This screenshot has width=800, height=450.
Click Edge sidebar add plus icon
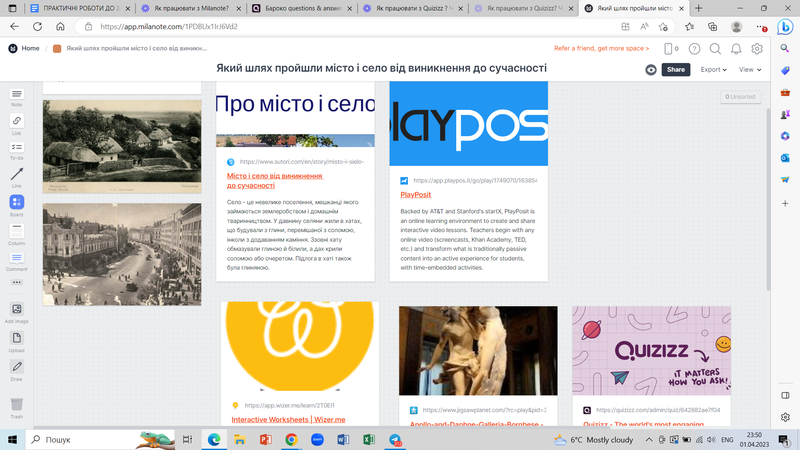(785, 204)
